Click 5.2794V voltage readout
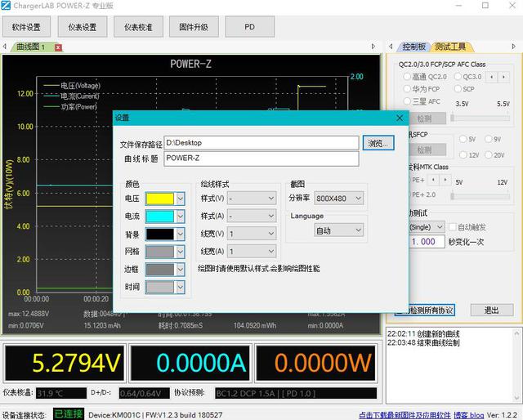The image size is (523, 420). (65, 363)
